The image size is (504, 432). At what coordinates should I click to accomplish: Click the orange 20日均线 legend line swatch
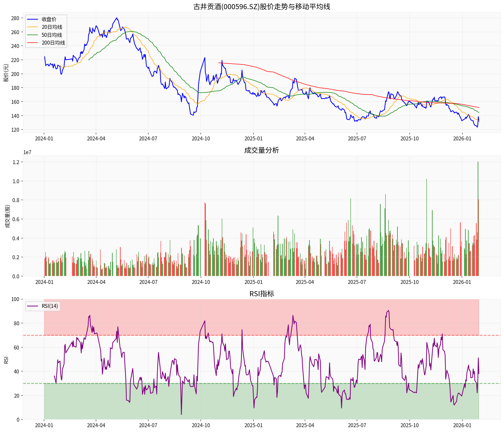(x=32, y=27)
